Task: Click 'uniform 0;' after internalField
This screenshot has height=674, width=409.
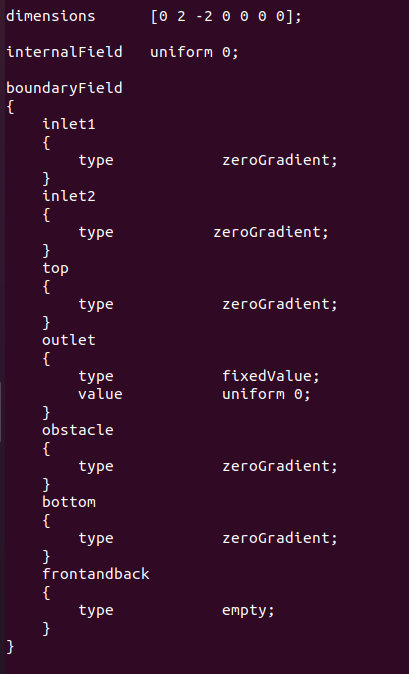Action: tap(194, 52)
